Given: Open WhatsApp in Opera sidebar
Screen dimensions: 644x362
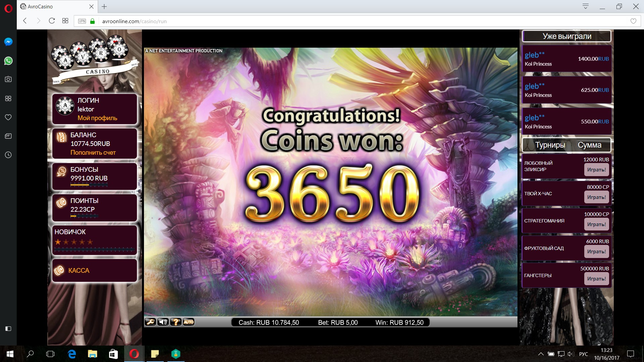Looking at the screenshot, I should tap(8, 61).
